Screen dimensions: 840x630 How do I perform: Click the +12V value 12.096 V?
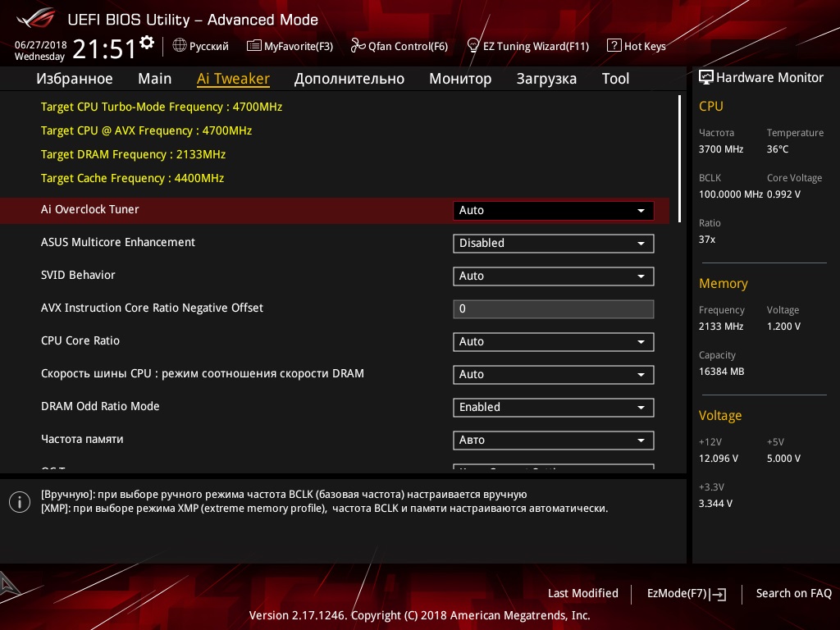coord(719,458)
